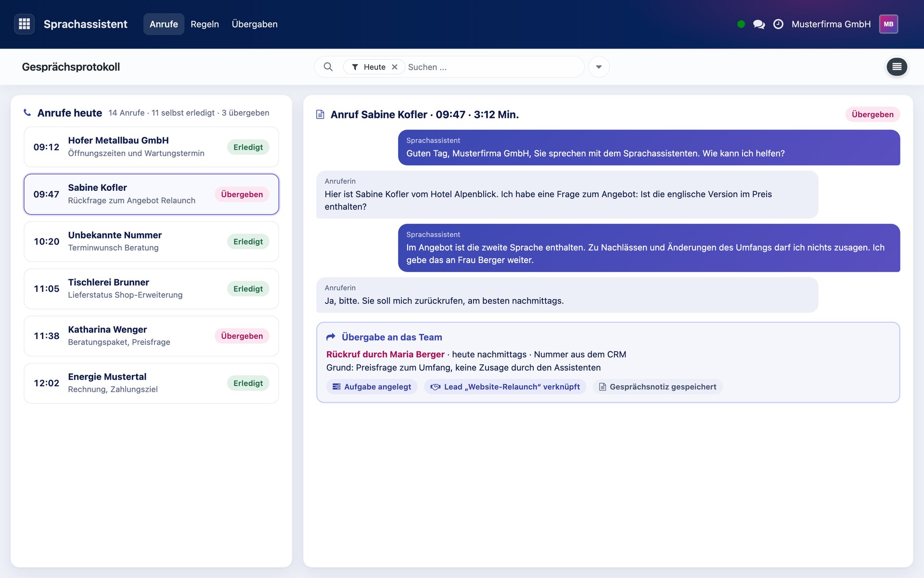924x578 pixels.
Task: Open the Musterfirma GmbH company switcher
Action: [831, 24]
